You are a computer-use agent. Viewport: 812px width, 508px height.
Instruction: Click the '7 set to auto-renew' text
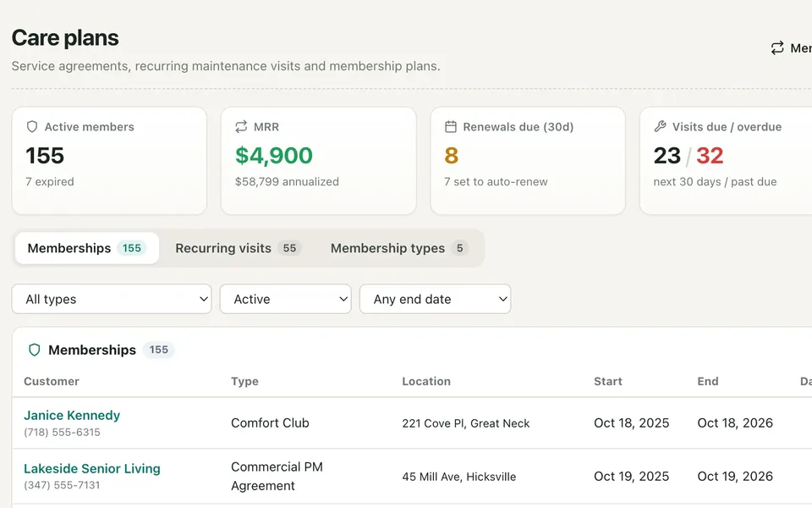pos(496,182)
